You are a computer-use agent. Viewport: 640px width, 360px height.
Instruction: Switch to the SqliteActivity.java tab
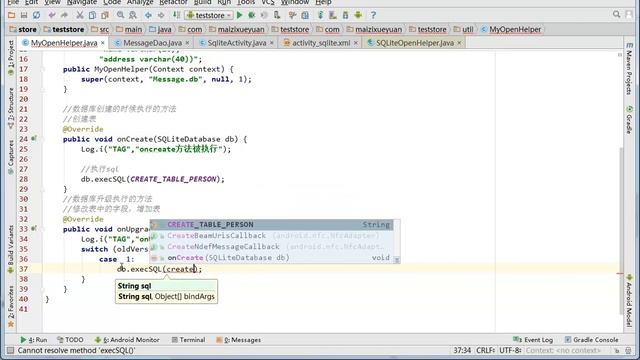click(236, 43)
